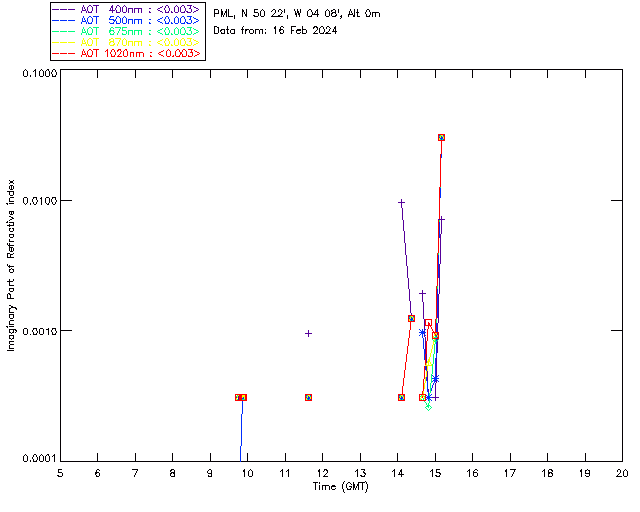Click the AOT 400nm legend entry
The height and width of the screenshot is (512, 640).
126,9
